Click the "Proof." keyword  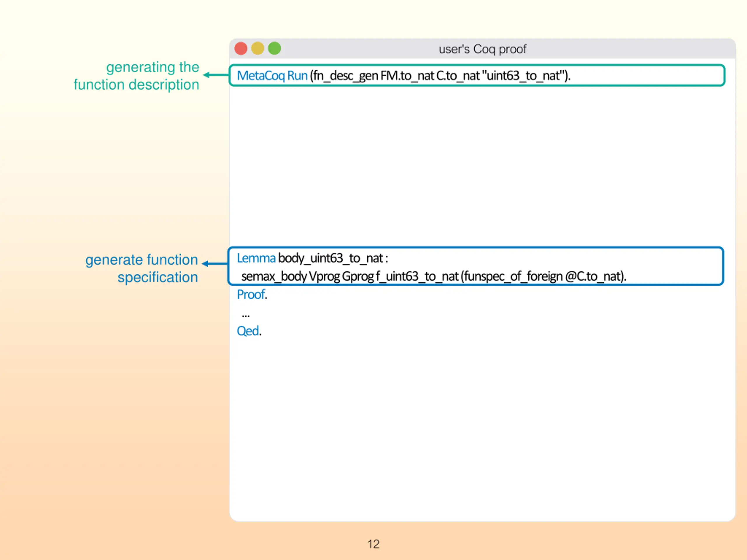[252, 295]
